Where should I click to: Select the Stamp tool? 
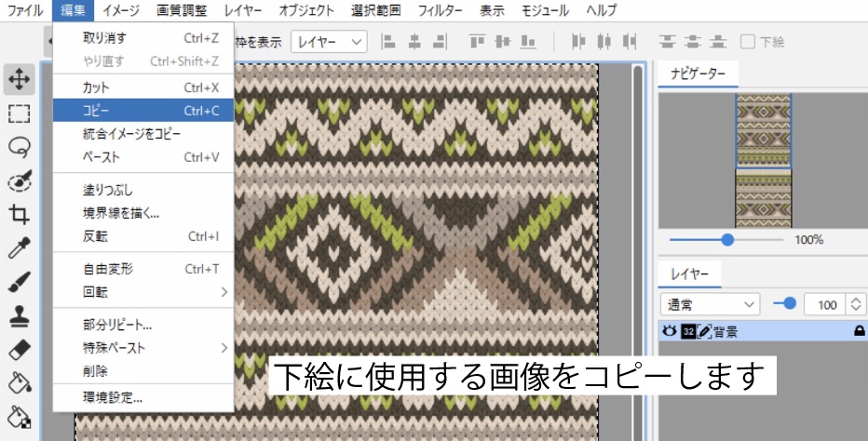[20, 316]
